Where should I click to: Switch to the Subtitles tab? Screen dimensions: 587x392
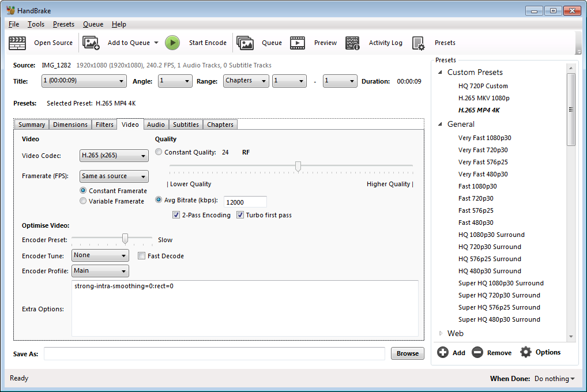186,125
